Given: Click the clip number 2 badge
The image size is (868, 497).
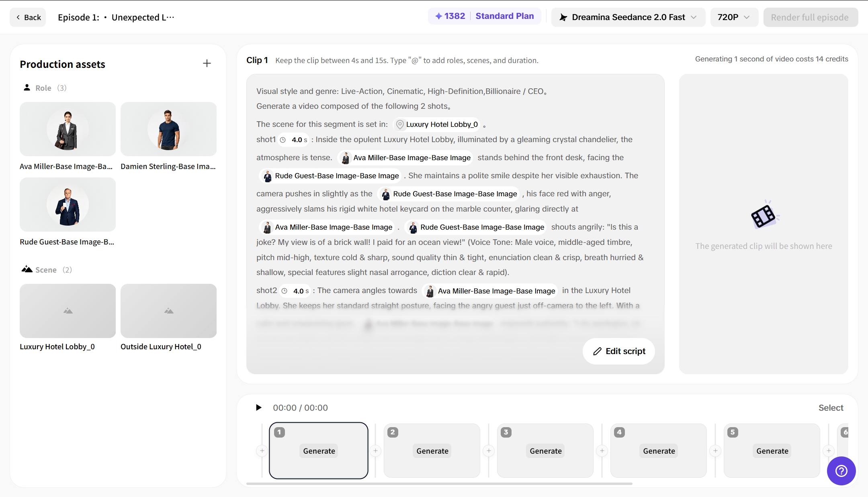Looking at the screenshot, I should click(x=393, y=432).
